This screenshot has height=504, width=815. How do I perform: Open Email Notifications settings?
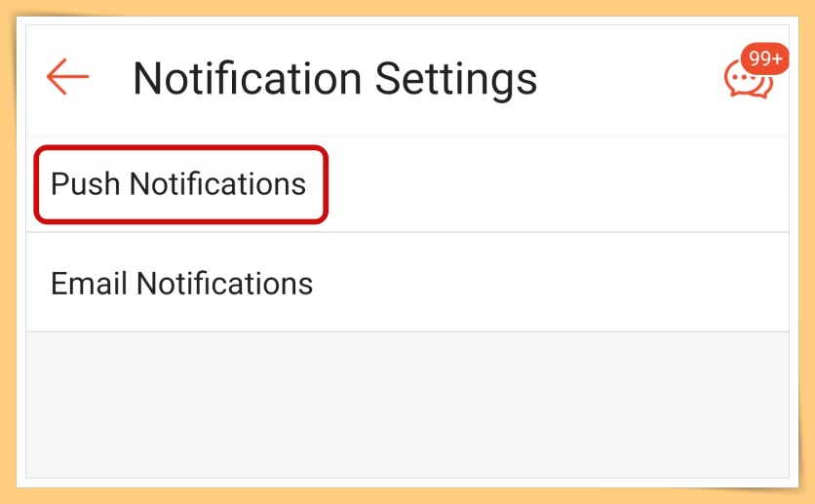tap(181, 284)
